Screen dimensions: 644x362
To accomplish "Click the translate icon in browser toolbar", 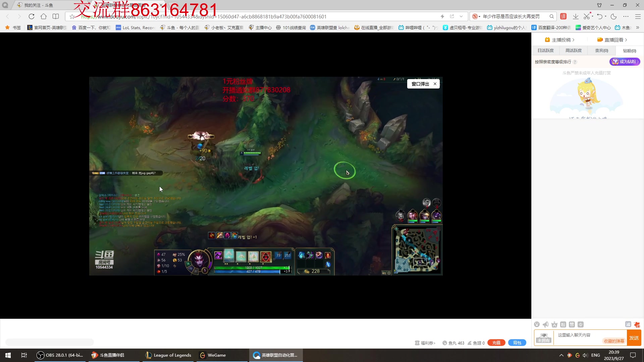I will 563,16.
